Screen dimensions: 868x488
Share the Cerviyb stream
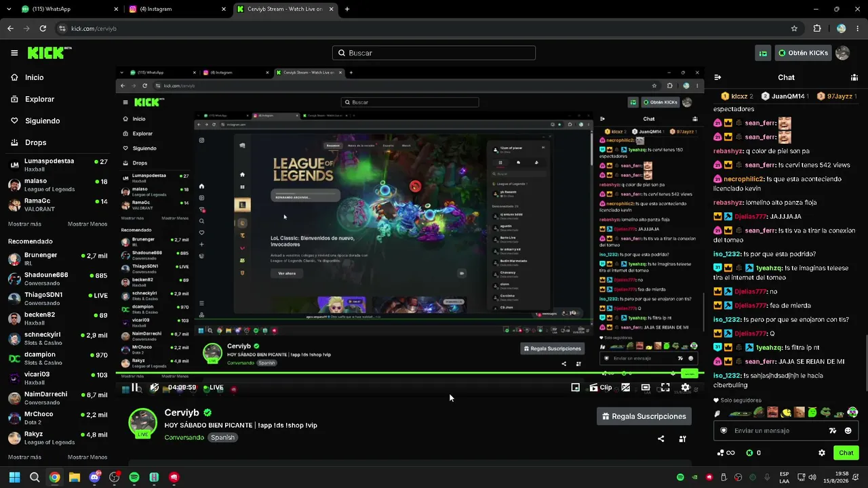pyautogui.click(x=661, y=439)
